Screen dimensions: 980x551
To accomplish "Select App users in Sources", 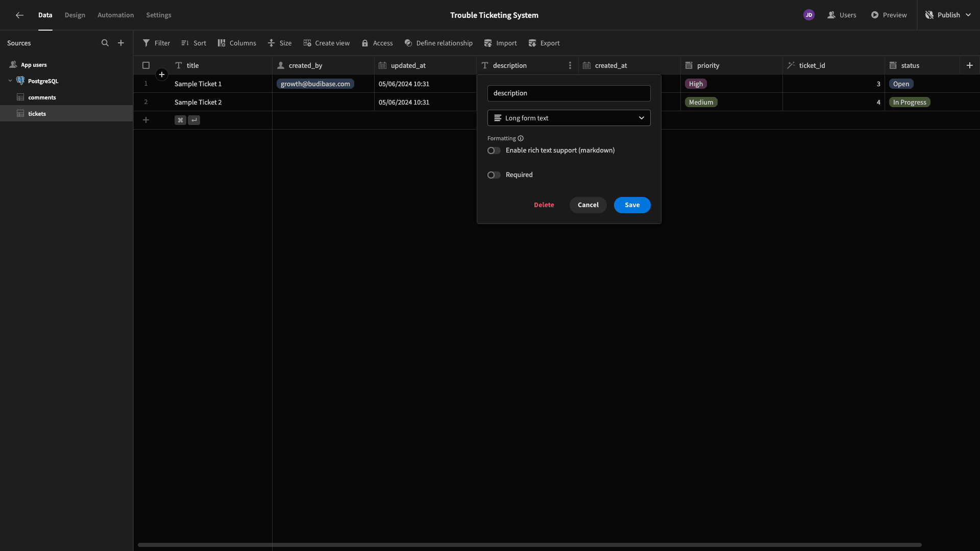I will pyautogui.click(x=66, y=65).
